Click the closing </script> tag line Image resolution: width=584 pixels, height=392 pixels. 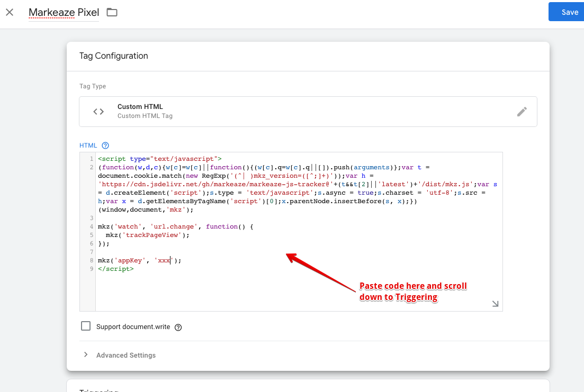(x=116, y=269)
